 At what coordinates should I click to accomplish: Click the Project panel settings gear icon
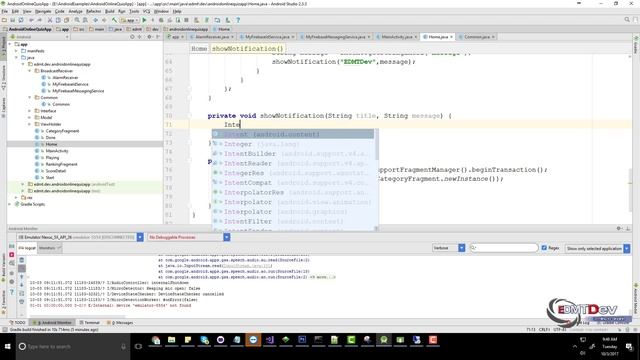point(149,37)
